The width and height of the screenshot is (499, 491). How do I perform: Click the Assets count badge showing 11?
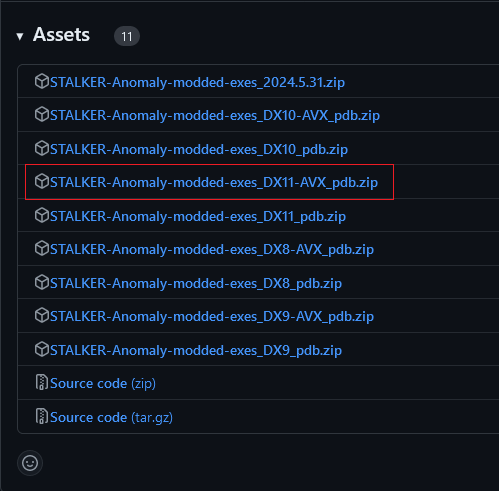point(127,36)
